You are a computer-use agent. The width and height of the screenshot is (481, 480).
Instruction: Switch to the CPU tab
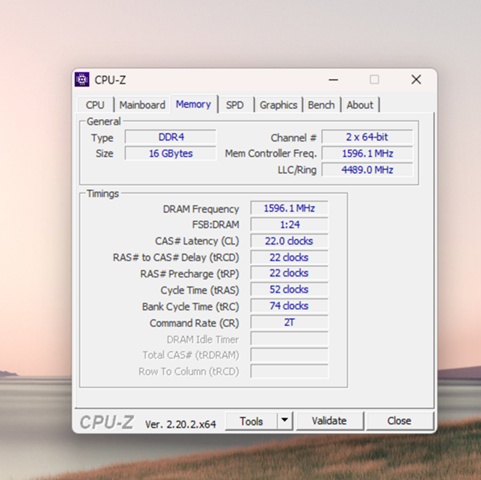point(95,105)
